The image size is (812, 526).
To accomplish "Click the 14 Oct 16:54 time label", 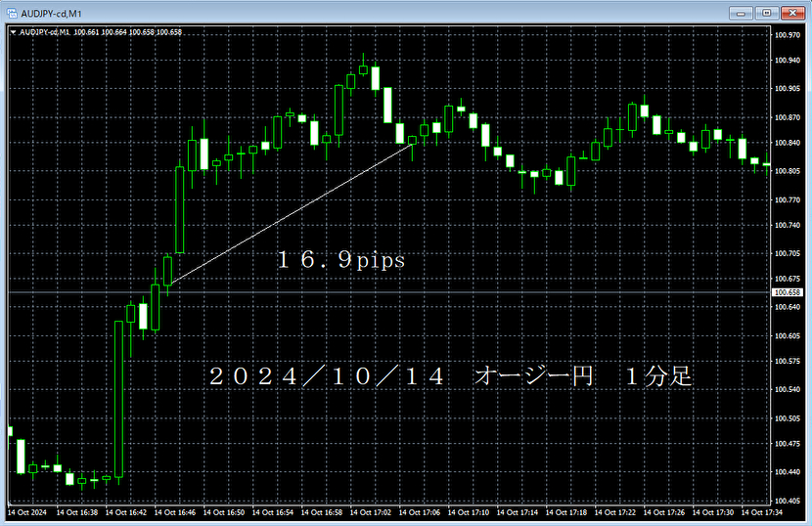I will tap(272, 512).
